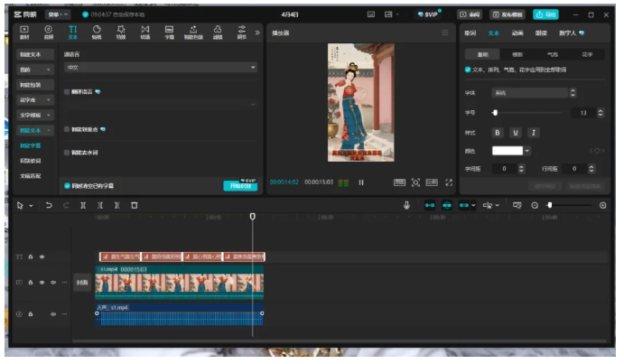Select the 转场 (Transitions) icon
The width and height of the screenshot is (624, 364).
pyautogui.click(x=145, y=33)
